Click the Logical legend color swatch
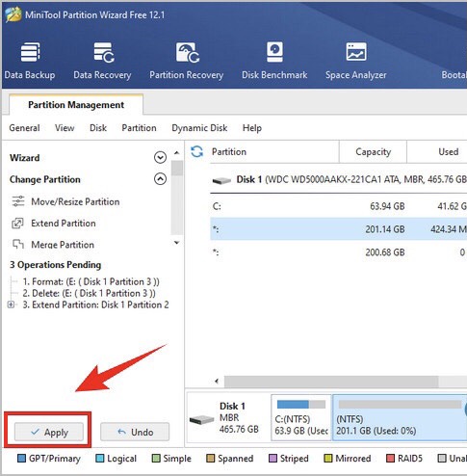467x476 pixels. coord(100,459)
